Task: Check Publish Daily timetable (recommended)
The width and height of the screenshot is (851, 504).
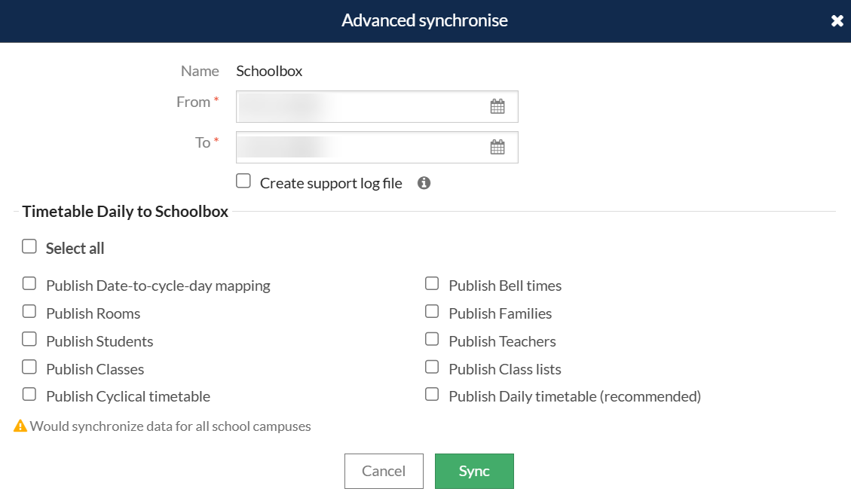Action: [432, 394]
